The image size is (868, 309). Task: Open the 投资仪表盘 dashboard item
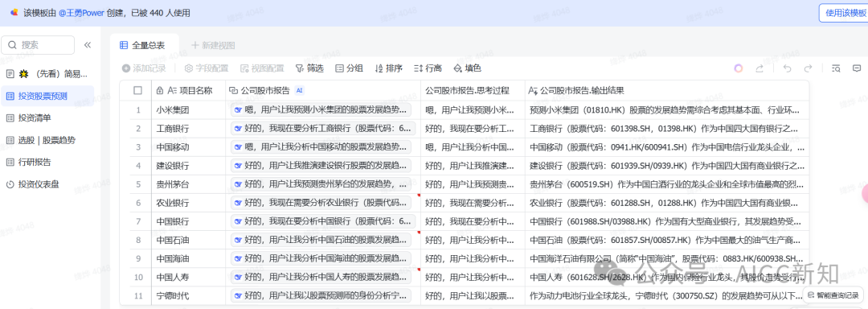click(x=47, y=184)
